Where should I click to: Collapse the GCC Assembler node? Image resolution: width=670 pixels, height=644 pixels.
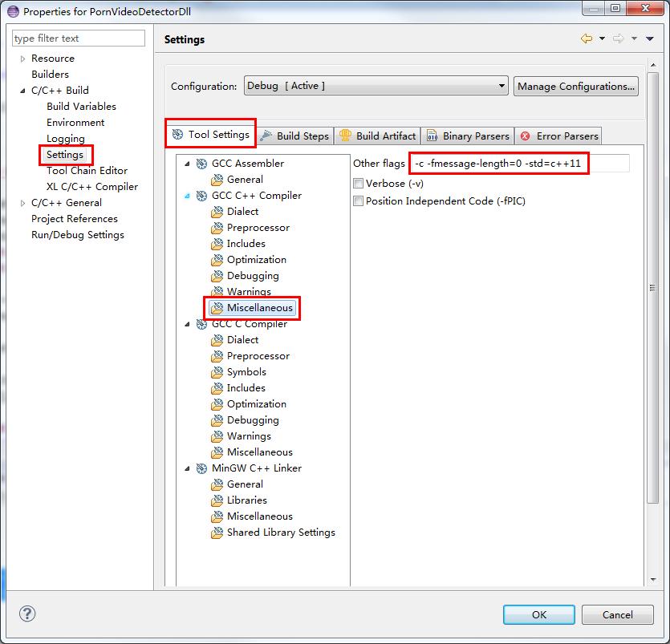pyautogui.click(x=187, y=164)
